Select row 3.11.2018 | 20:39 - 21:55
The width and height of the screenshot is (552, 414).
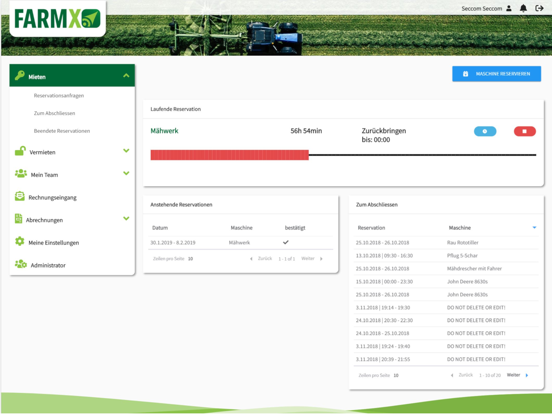coord(446,359)
